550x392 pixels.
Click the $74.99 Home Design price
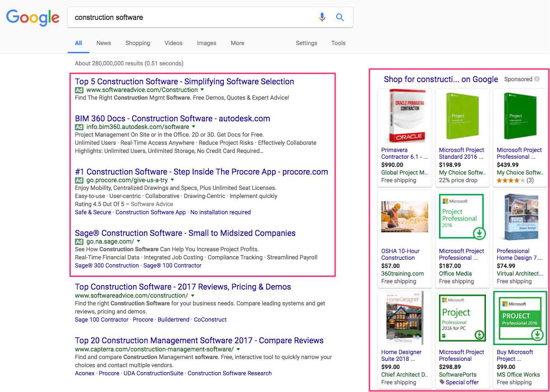pos(506,266)
